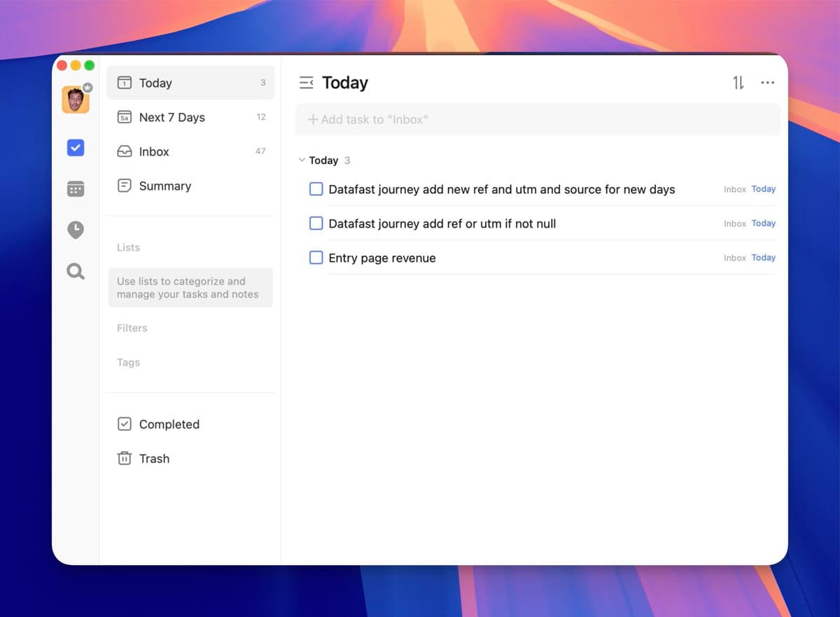840x617 pixels.
Task: Click the Filters section header
Action: pos(132,328)
